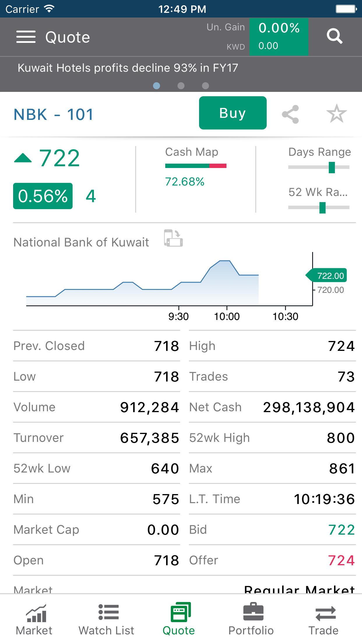Open the Market tab

34,619
